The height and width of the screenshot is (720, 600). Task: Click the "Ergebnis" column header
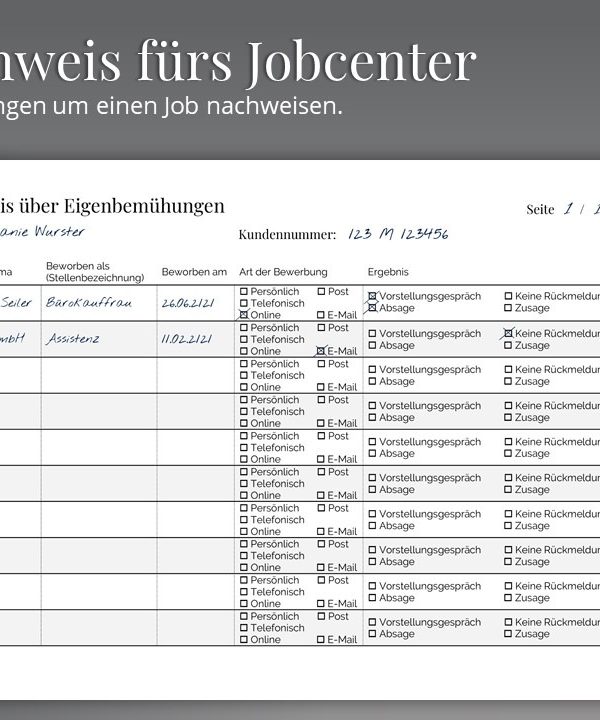click(388, 272)
